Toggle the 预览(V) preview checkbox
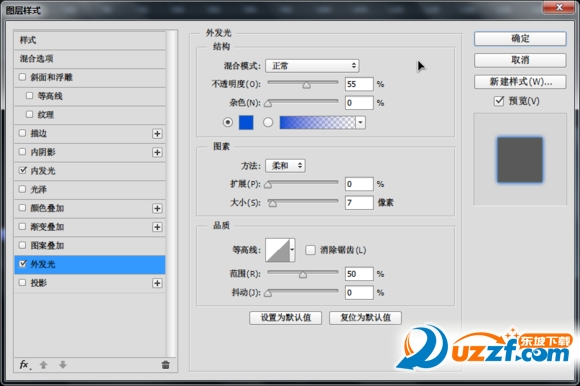Image resolution: width=580 pixels, height=386 pixels. click(x=499, y=101)
